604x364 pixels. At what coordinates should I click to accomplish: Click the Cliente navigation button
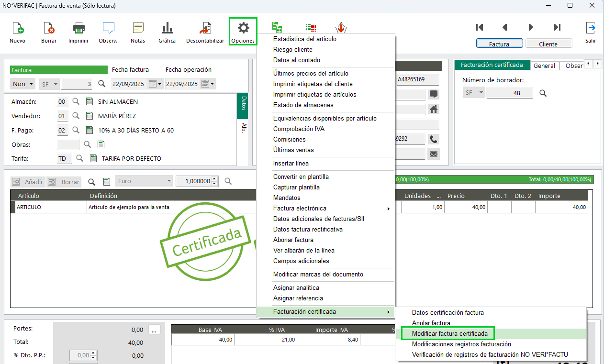coord(548,44)
